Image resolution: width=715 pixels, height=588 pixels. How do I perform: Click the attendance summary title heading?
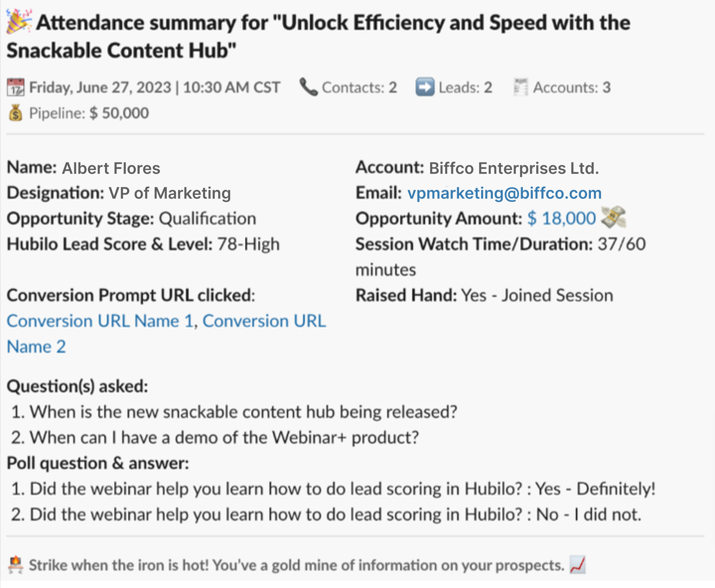click(318, 36)
